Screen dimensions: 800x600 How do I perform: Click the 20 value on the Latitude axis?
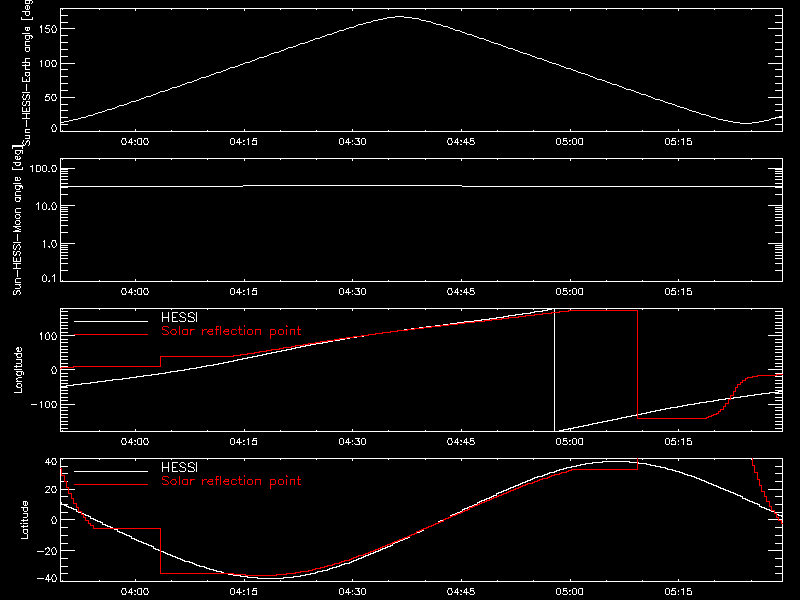[51, 490]
